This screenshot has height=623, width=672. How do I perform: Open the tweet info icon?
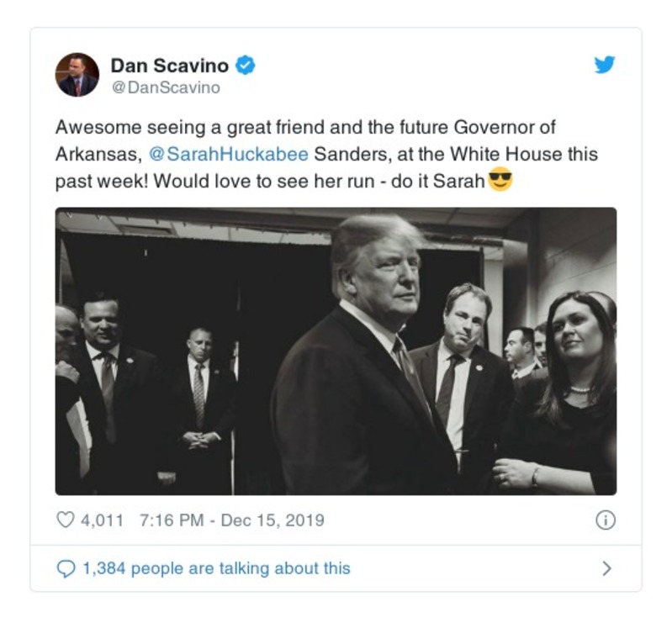(x=605, y=520)
